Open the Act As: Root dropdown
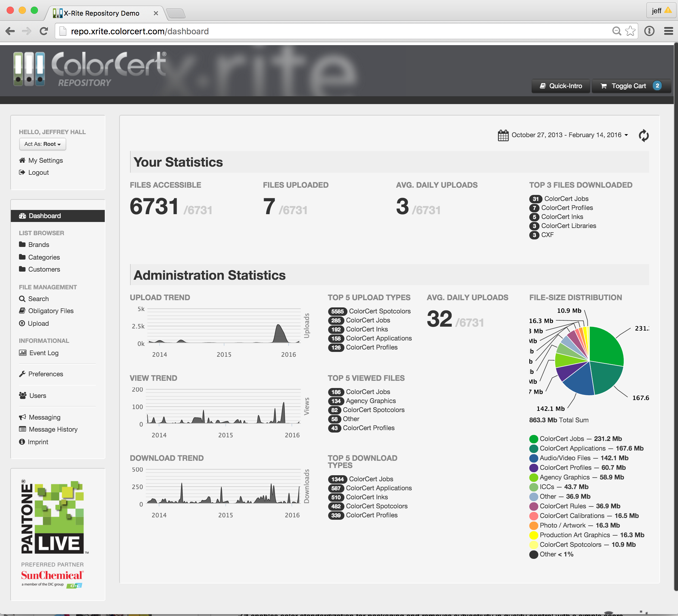The image size is (678, 616). [42, 144]
